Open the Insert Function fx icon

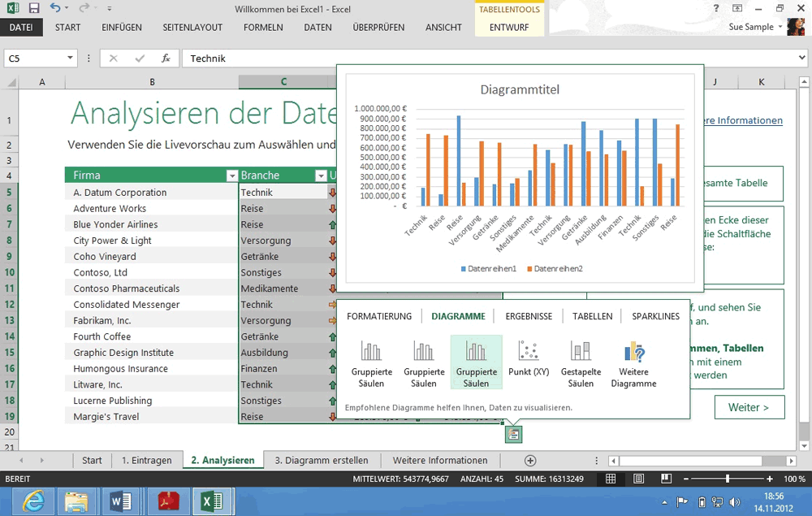pyautogui.click(x=166, y=59)
